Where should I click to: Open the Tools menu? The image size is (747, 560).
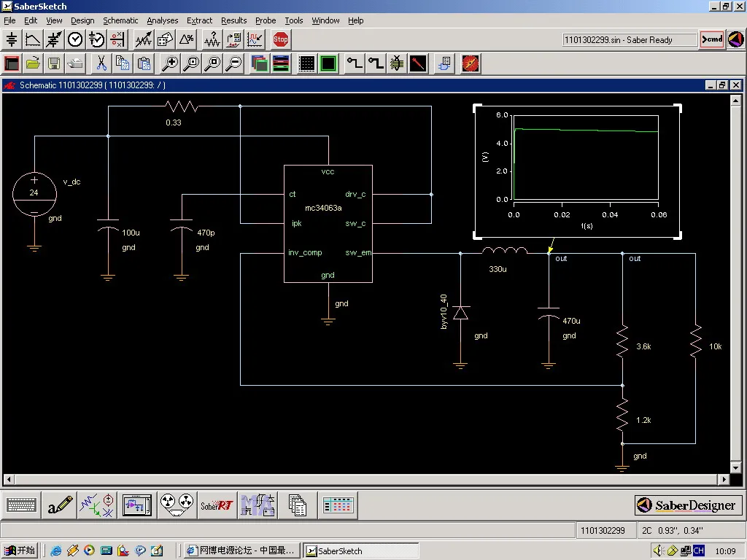294,20
